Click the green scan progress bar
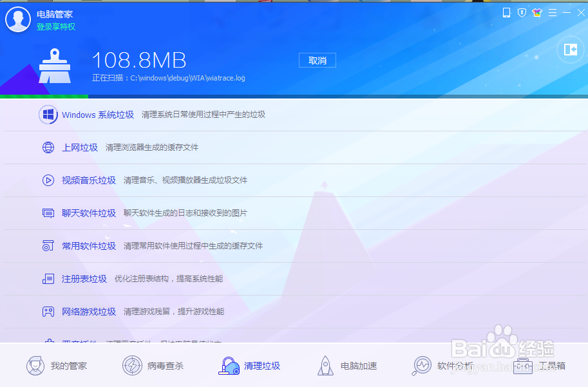The height and width of the screenshot is (387, 588). click(44, 96)
